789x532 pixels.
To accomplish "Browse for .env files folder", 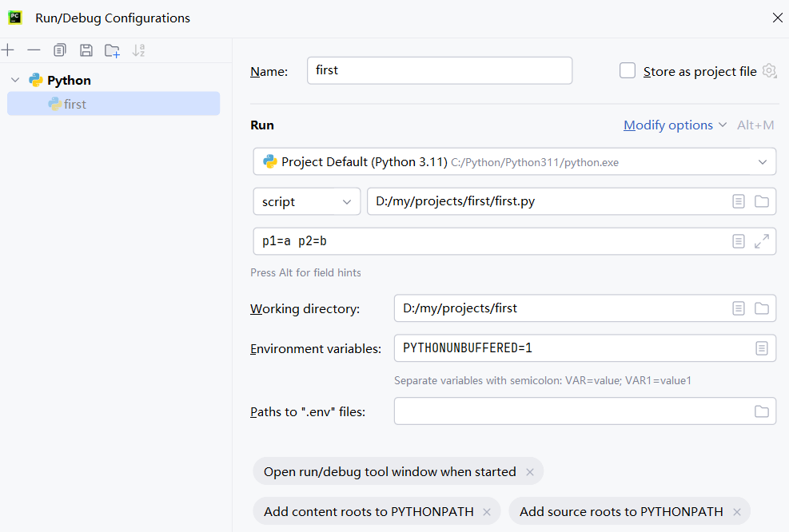I will click(762, 411).
